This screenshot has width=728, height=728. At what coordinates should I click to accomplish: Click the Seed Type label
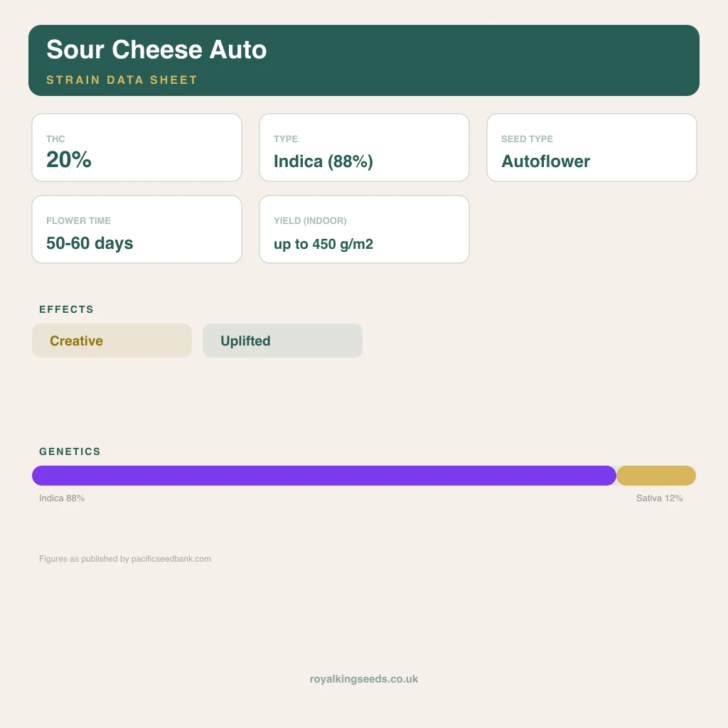tap(527, 139)
